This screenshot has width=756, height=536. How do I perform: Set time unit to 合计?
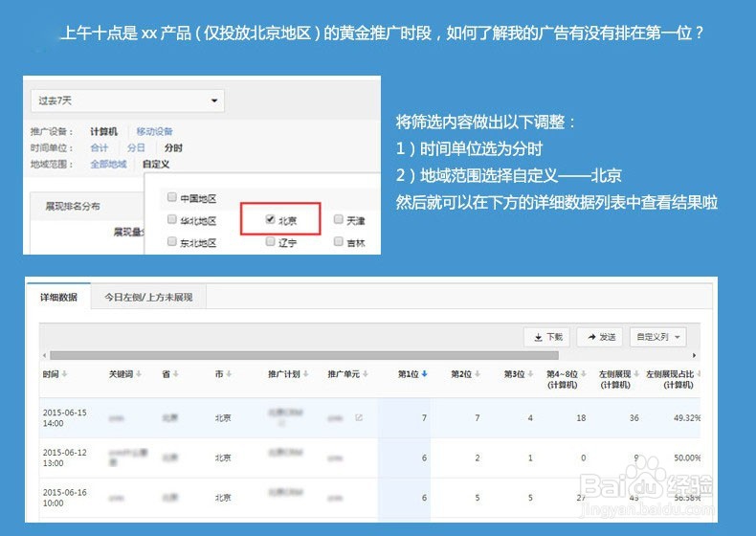coord(100,147)
